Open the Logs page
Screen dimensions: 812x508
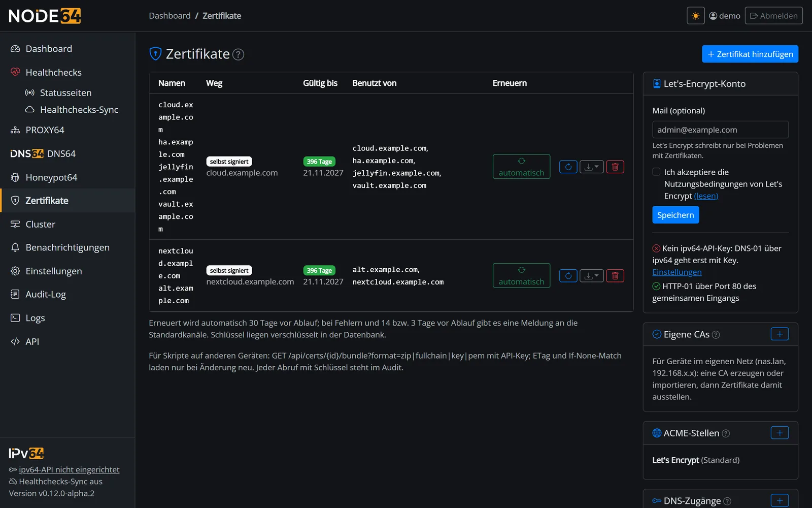pyautogui.click(x=67, y=318)
